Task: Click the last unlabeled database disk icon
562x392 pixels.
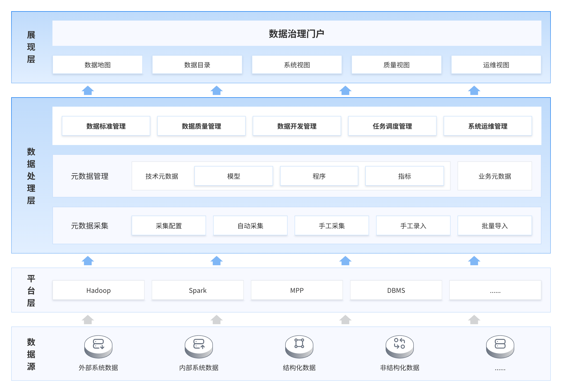Action: coord(500,346)
